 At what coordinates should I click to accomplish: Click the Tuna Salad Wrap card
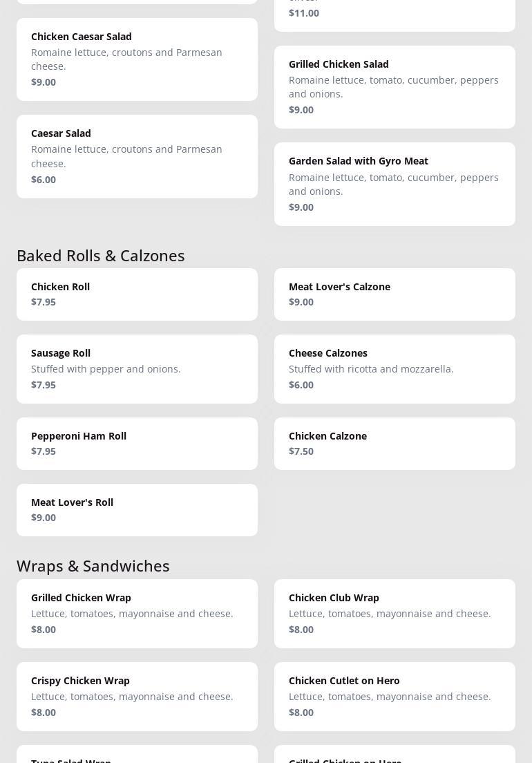click(137, 755)
